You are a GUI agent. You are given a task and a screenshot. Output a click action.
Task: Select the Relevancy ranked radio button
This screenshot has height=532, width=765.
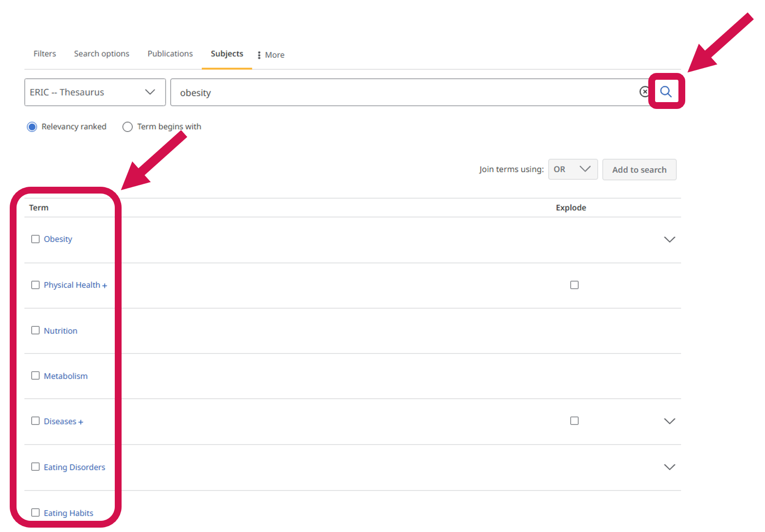click(x=32, y=127)
